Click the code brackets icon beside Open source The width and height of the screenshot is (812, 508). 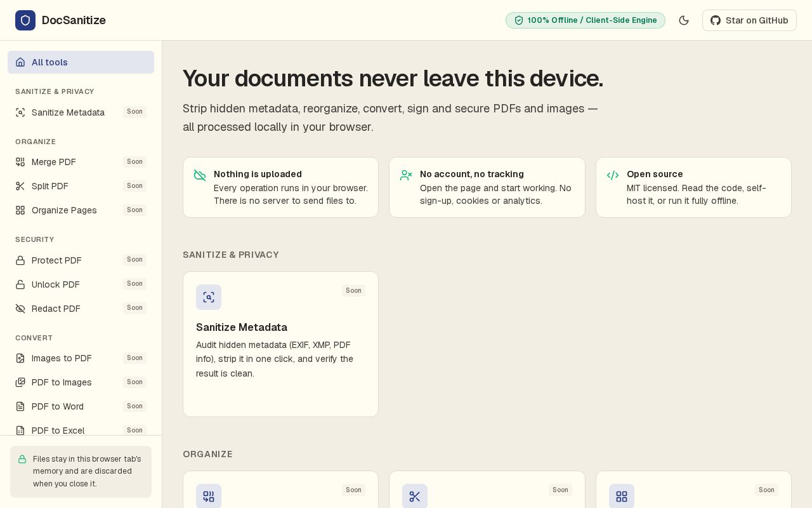pos(613,175)
